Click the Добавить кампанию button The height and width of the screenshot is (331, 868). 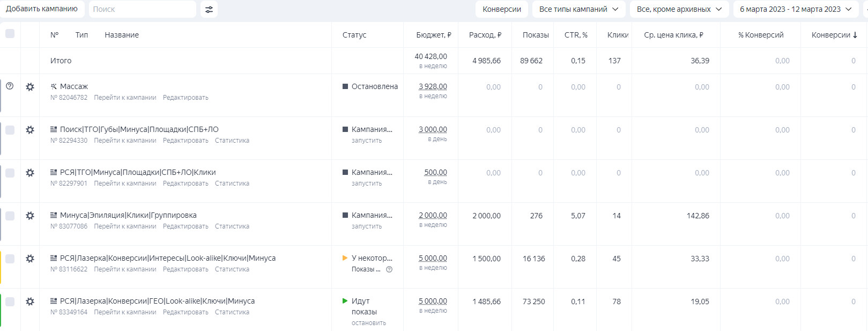coord(42,9)
